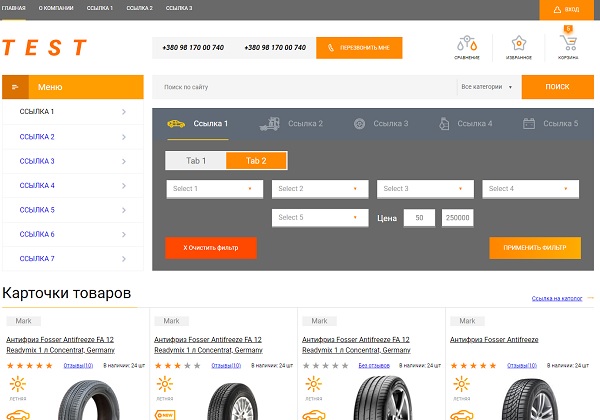Open the first product's title link
The height and width of the screenshot is (420, 600).
coord(60,345)
